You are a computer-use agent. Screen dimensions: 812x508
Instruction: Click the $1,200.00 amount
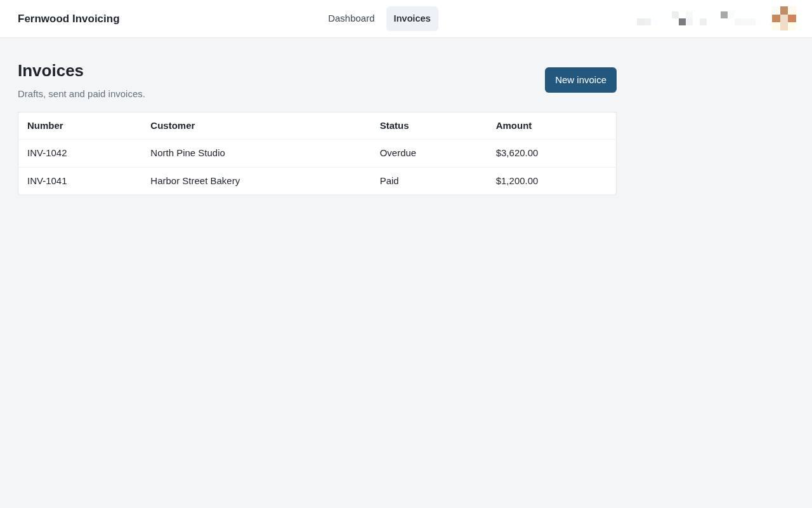(x=517, y=181)
